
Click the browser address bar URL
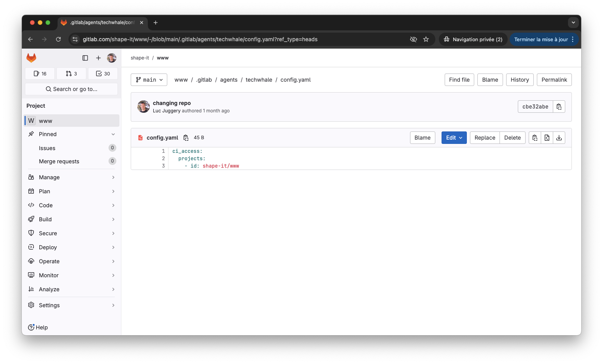coord(200,39)
